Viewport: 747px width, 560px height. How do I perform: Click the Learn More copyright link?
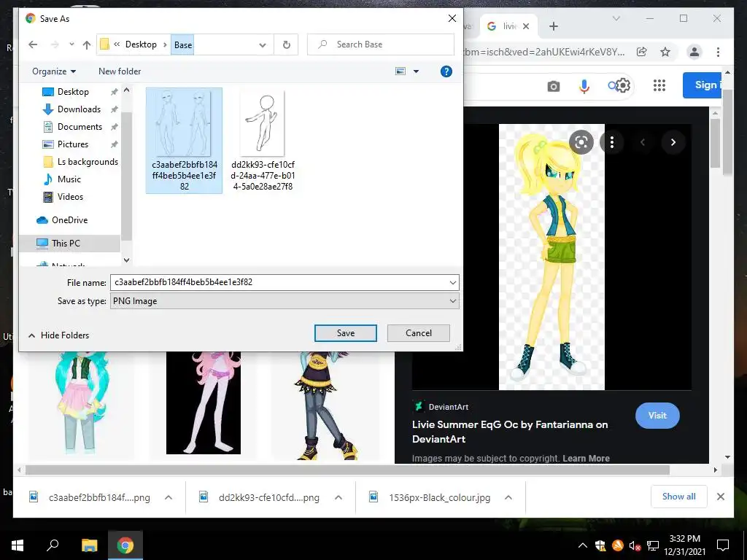(586, 458)
